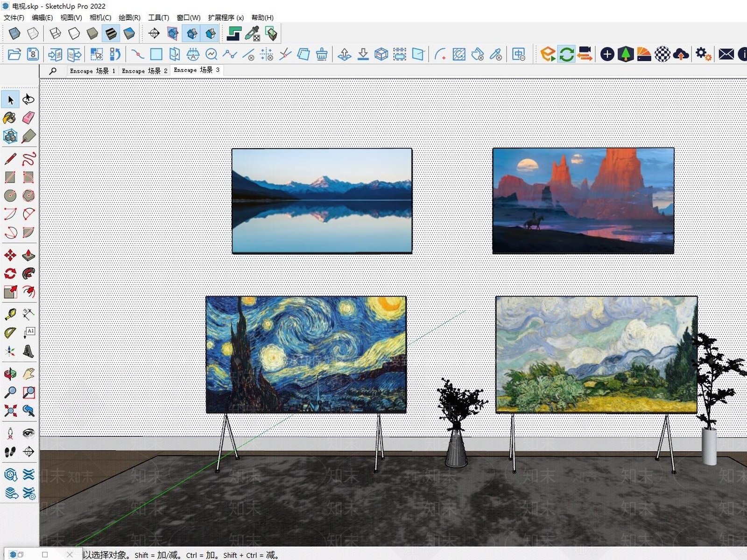
Task: Open the 文件(F) menu
Action: (14, 18)
